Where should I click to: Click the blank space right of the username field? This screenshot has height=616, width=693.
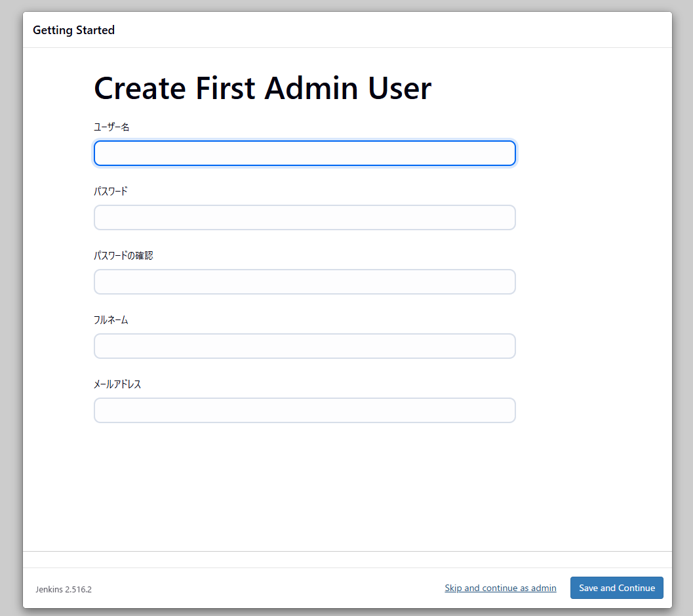tap(590, 154)
